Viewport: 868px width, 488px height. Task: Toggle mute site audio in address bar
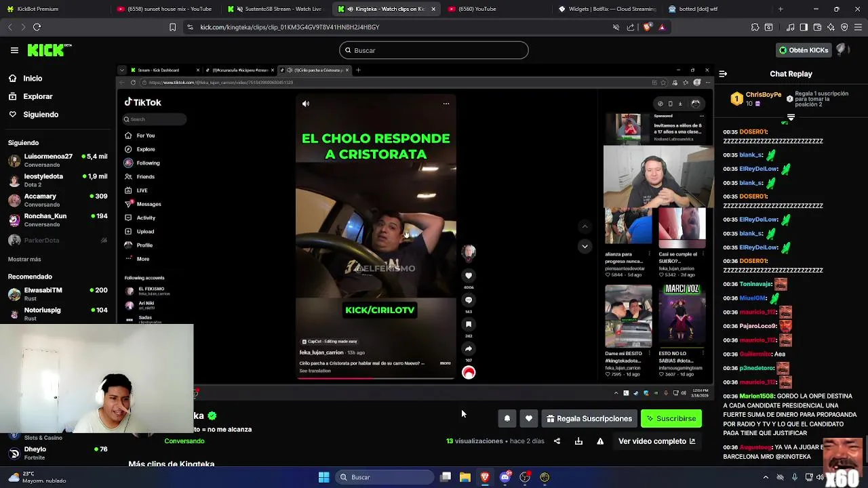[x=616, y=27]
